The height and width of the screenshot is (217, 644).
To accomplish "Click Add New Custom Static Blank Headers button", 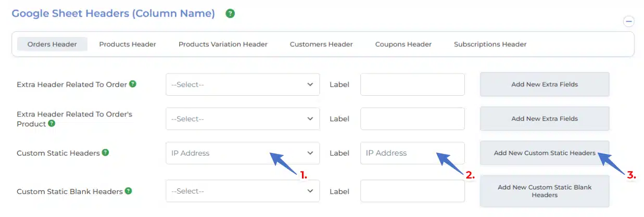I will pyautogui.click(x=545, y=191).
